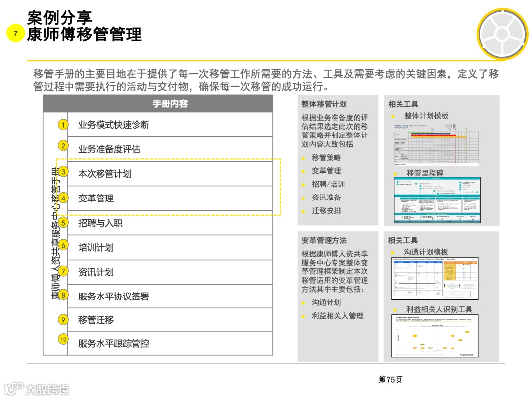Viewport: 532px width, 399px height.
Task: Click number badge 9 beside 移管迁移
Action: (x=63, y=320)
